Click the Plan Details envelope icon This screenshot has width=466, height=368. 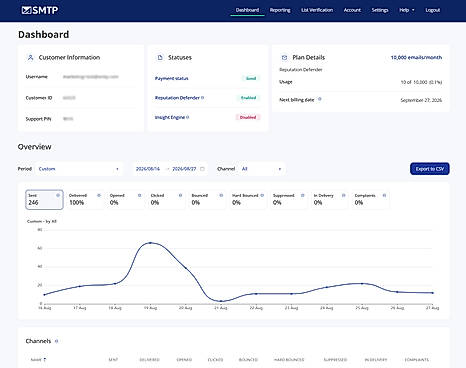point(284,58)
